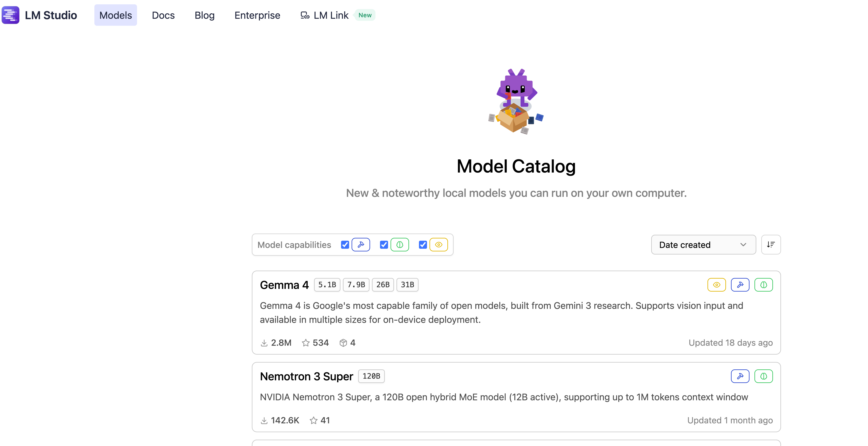Open the Enterprise page

pyautogui.click(x=257, y=15)
